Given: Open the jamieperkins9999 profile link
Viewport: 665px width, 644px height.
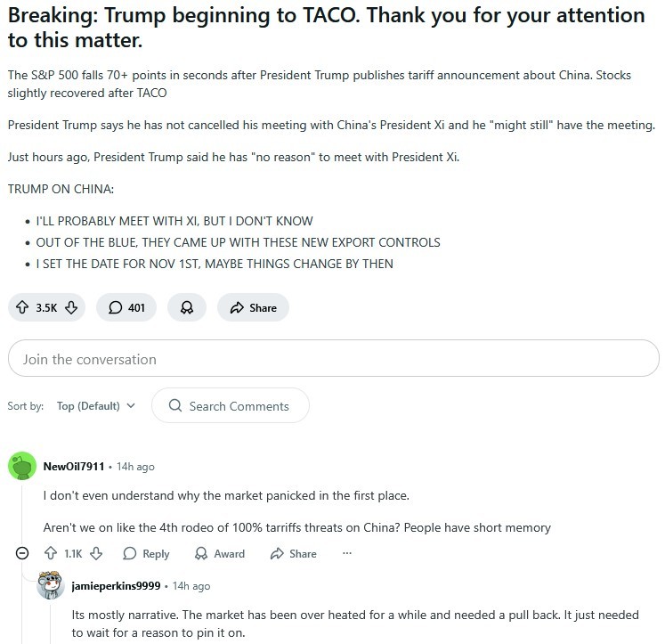Looking at the screenshot, I should (118, 585).
